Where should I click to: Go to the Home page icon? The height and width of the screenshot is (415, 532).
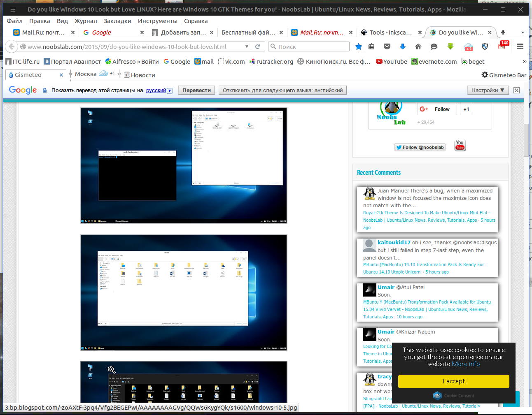(418, 46)
